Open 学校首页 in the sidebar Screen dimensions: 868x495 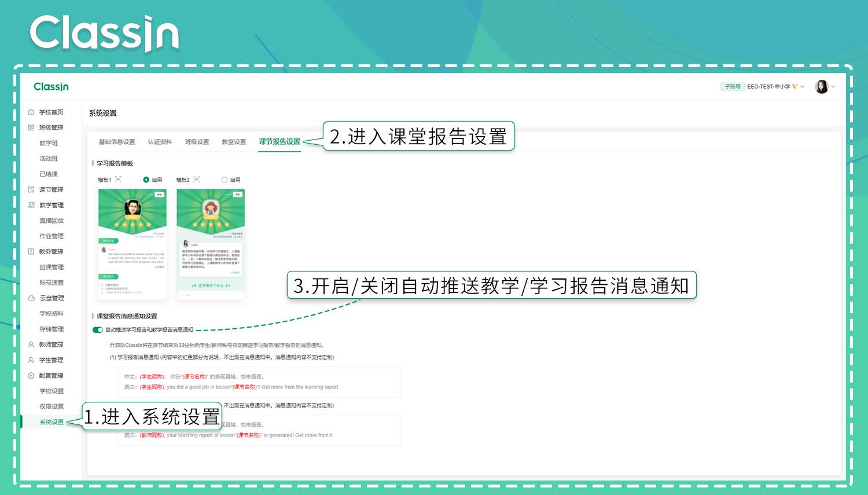tap(52, 112)
